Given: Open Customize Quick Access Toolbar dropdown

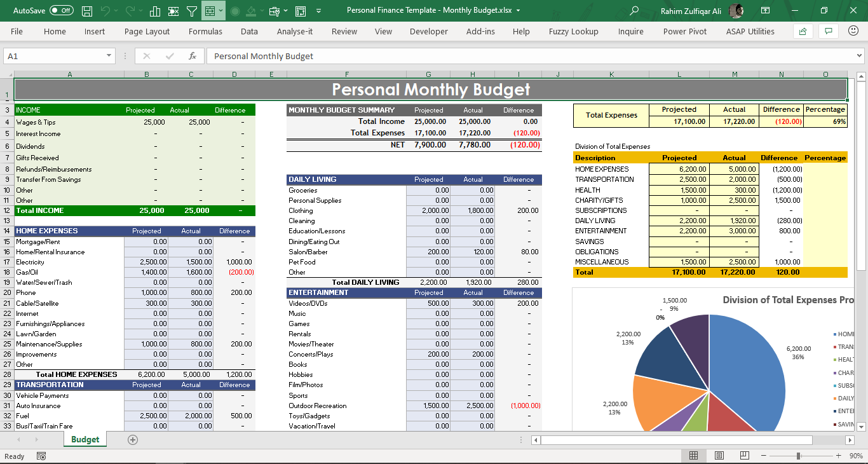Looking at the screenshot, I should pyautogui.click(x=319, y=11).
